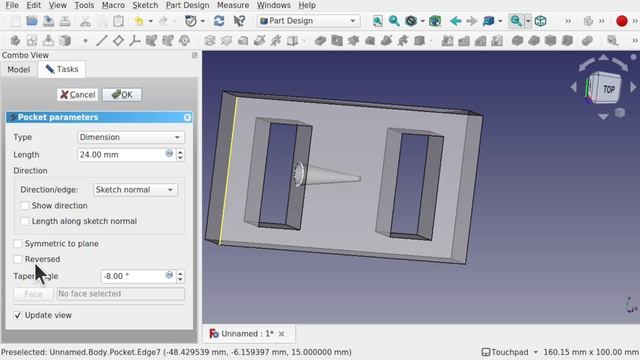This screenshot has width=640, height=360.
Task: Fit the selection in the view
Action: click(394, 21)
